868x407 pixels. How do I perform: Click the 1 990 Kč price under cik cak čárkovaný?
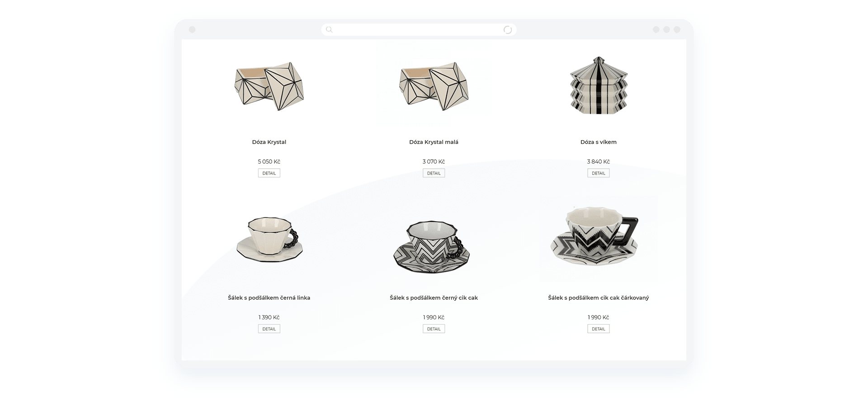598,317
